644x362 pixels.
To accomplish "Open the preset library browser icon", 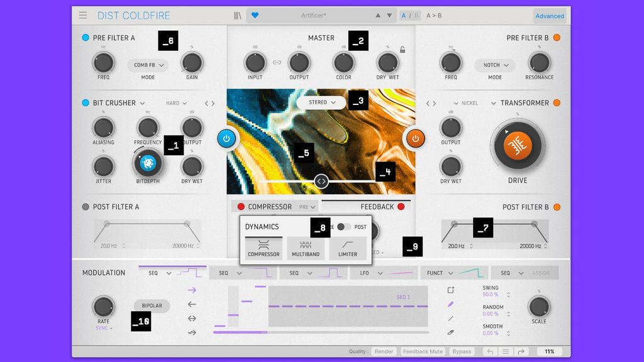I will [x=238, y=16].
